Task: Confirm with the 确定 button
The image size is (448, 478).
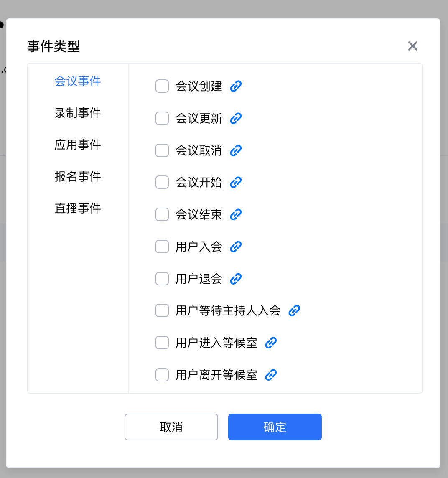Action: (275, 427)
